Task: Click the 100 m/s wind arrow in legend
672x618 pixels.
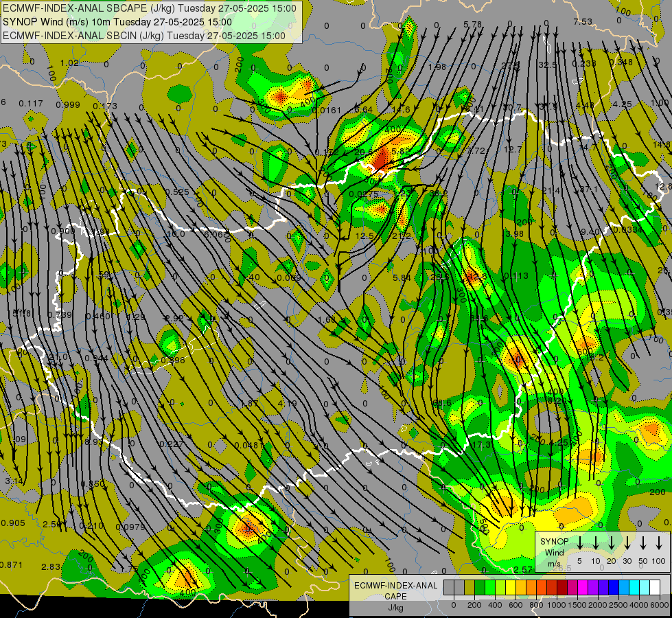Action: point(659,543)
